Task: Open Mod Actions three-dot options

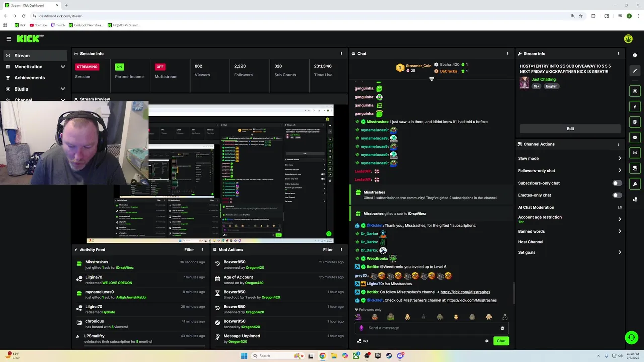Action: pos(341,250)
